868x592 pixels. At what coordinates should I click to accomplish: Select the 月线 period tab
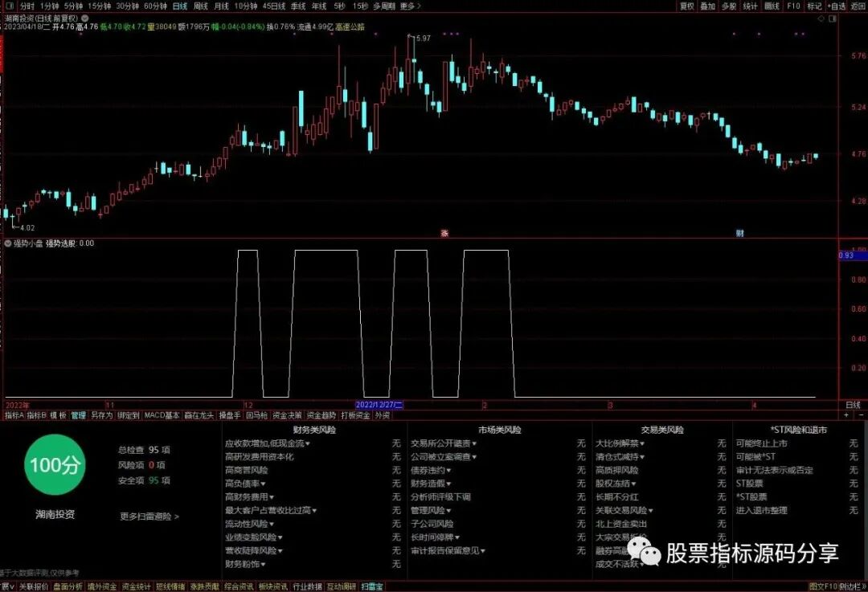(x=222, y=6)
